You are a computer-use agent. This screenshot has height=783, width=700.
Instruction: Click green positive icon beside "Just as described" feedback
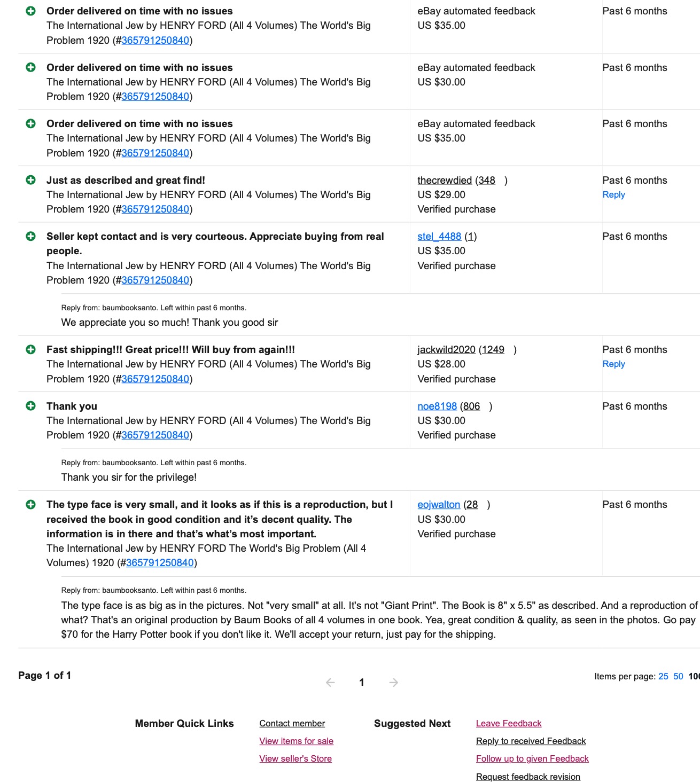click(x=31, y=180)
